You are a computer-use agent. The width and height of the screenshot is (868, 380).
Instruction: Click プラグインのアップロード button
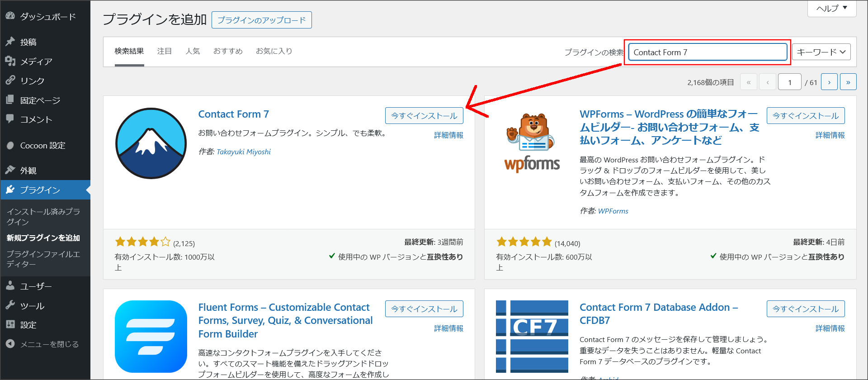[261, 20]
